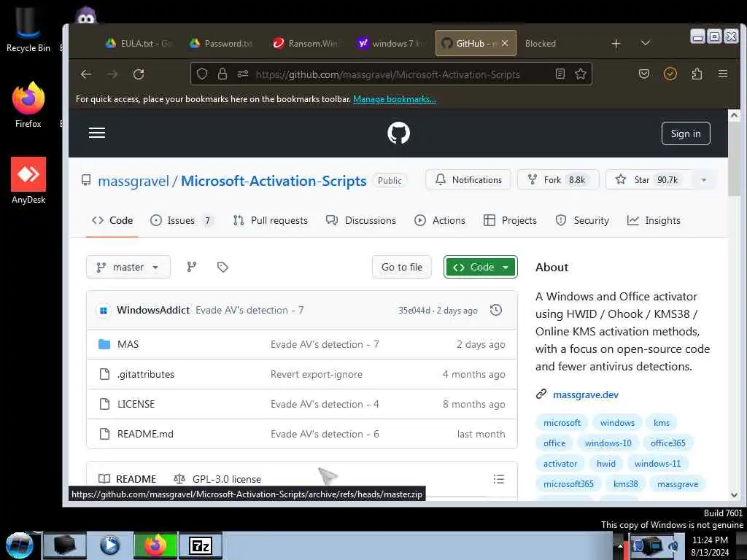The height and width of the screenshot is (560, 747).
Task: View site info via padlock icon
Action: tap(222, 74)
